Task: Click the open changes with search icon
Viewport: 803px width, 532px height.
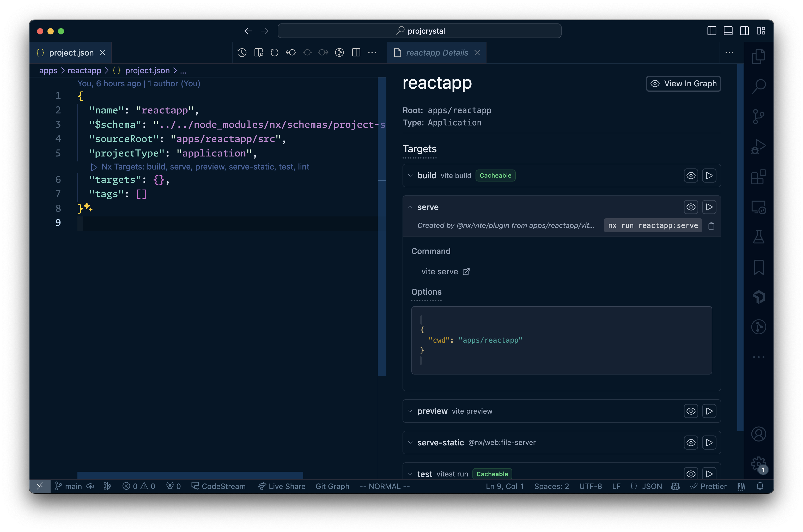Action: [x=258, y=53]
